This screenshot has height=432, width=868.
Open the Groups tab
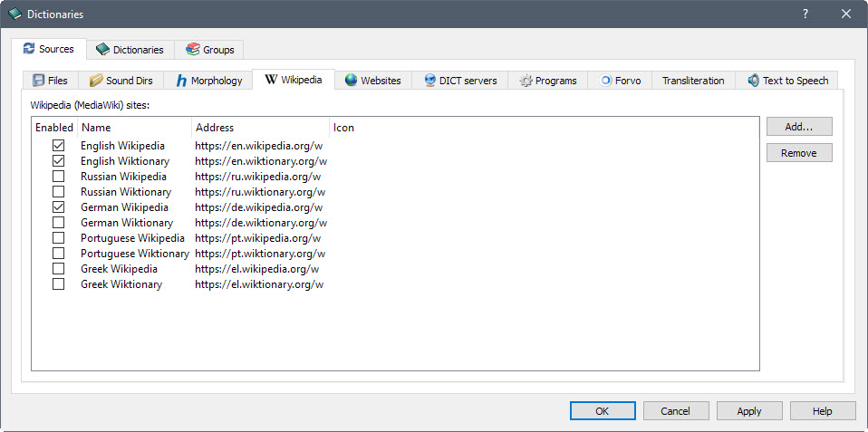point(209,49)
